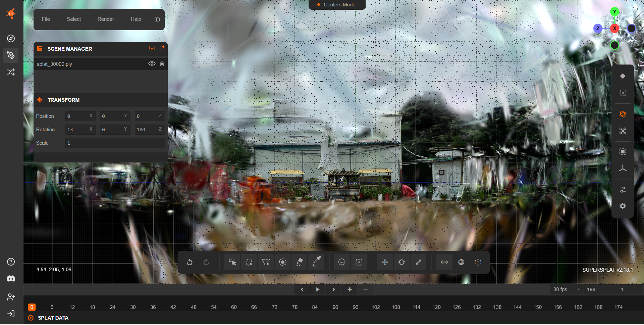Click the Rotation X input field
The width and height of the screenshot is (644, 325).
[x=80, y=130]
